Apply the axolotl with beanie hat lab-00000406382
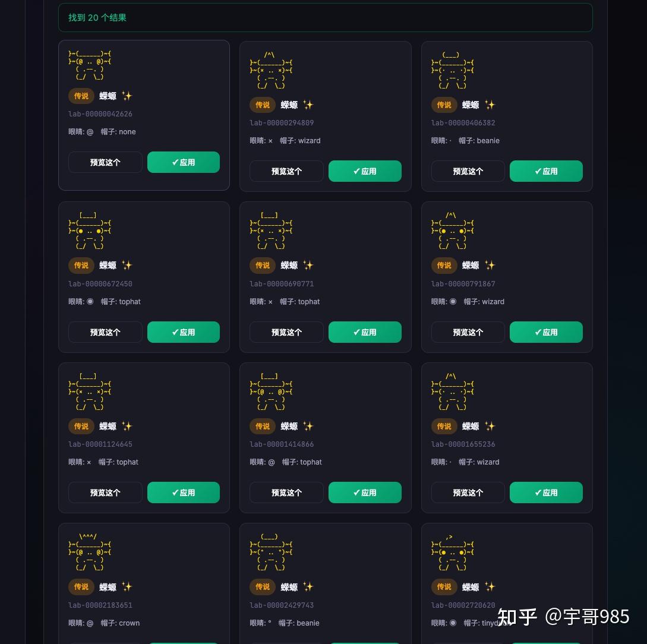 click(x=546, y=171)
